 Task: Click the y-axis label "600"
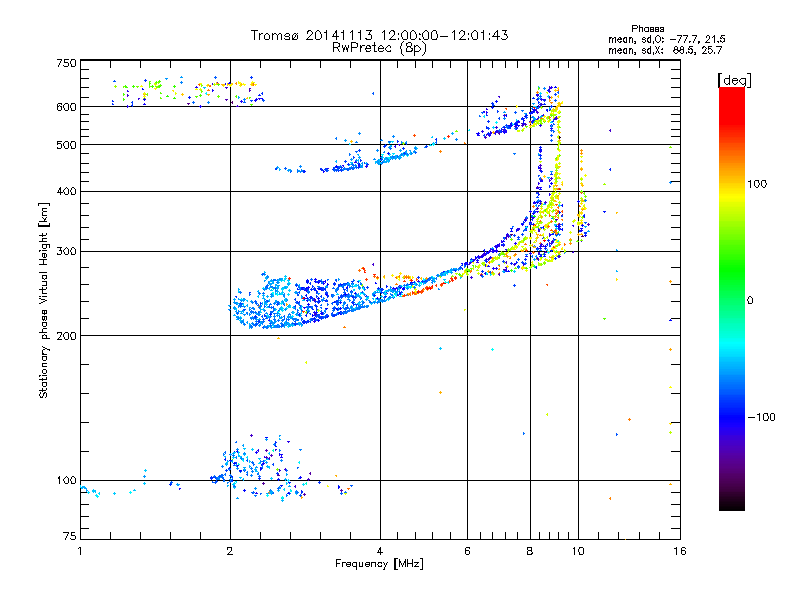point(66,107)
